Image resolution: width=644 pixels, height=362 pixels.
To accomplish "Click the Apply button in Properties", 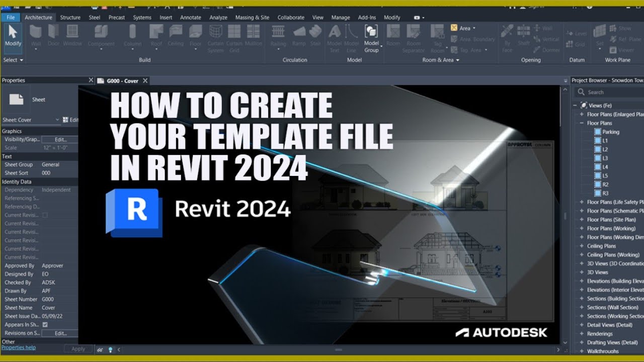I will [78, 348].
